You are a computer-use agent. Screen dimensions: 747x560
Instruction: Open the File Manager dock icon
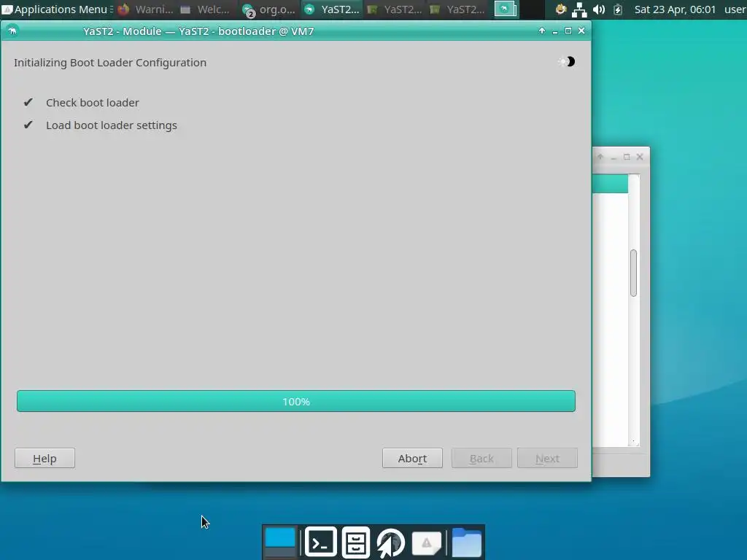point(356,542)
